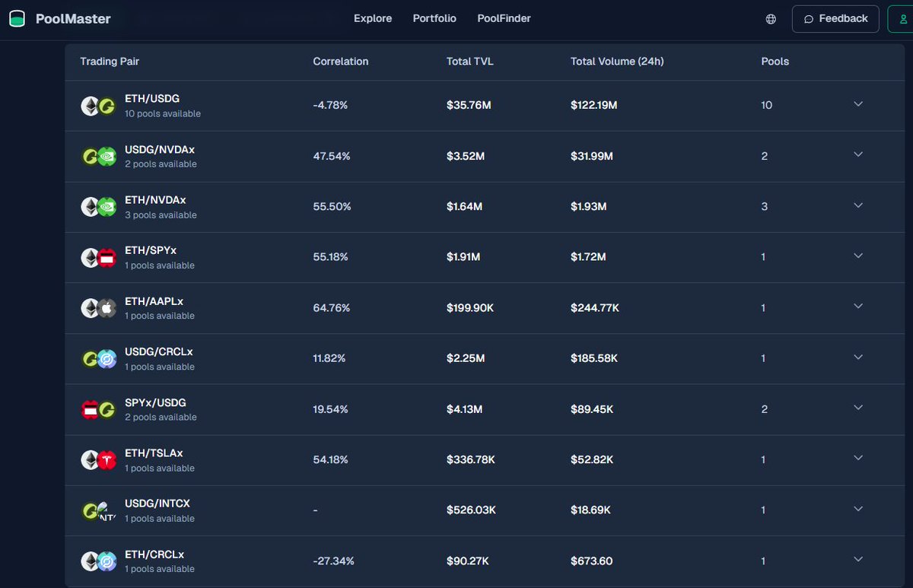Select the ETH/SPYx pair name
Image resolution: width=913 pixels, height=588 pixels.
coord(151,250)
